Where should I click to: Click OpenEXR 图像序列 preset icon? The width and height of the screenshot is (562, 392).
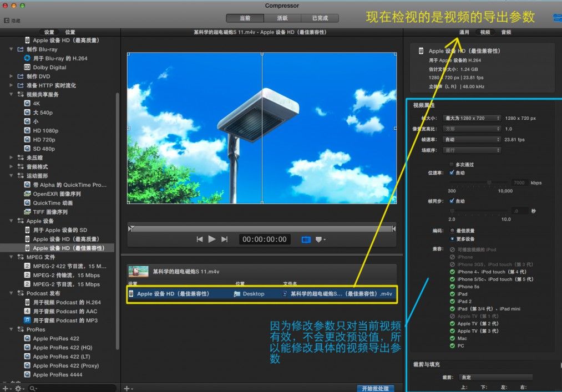coord(27,194)
